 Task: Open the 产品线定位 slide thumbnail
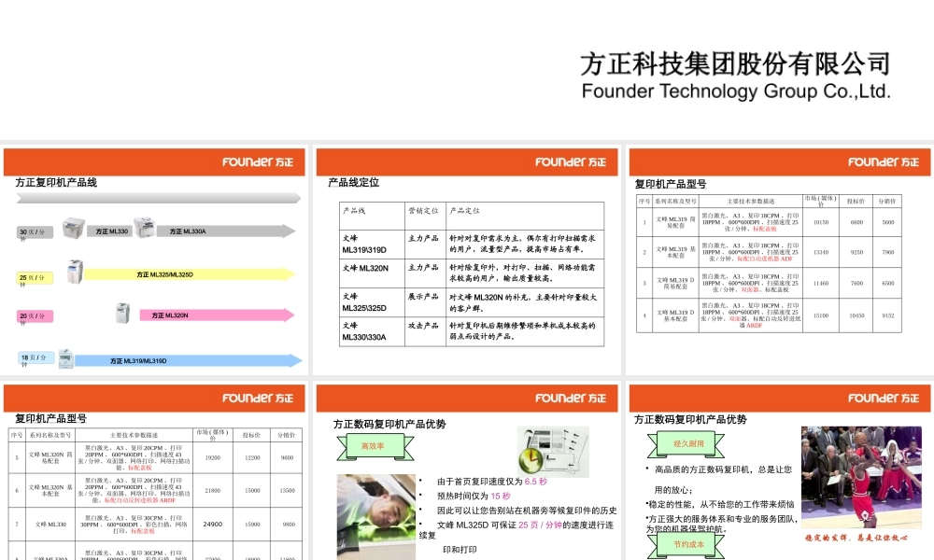click(467, 261)
